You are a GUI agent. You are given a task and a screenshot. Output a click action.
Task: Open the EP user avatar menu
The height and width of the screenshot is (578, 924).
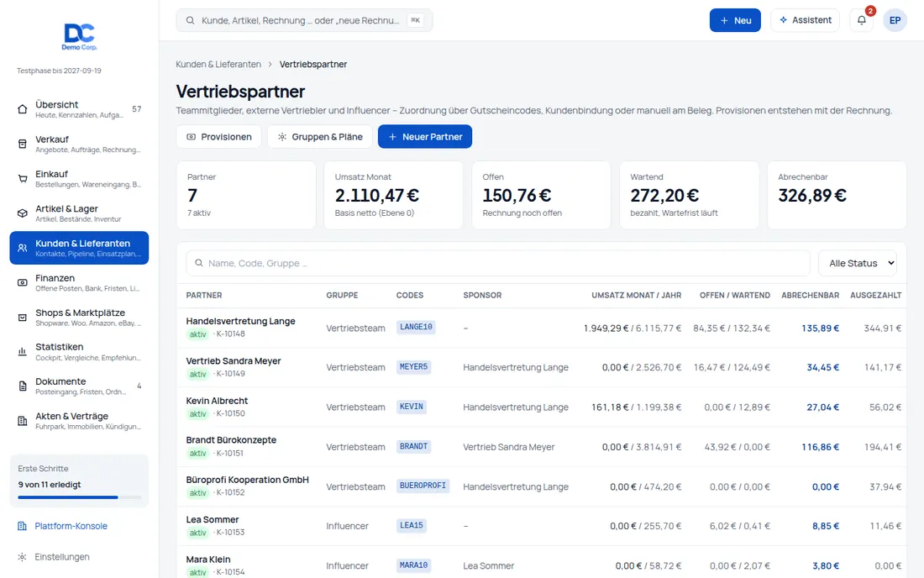coord(895,20)
